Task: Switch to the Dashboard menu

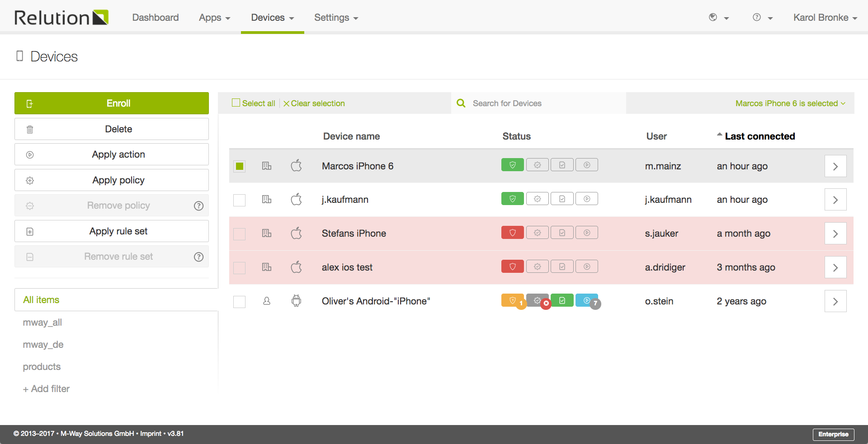Action: 155,18
